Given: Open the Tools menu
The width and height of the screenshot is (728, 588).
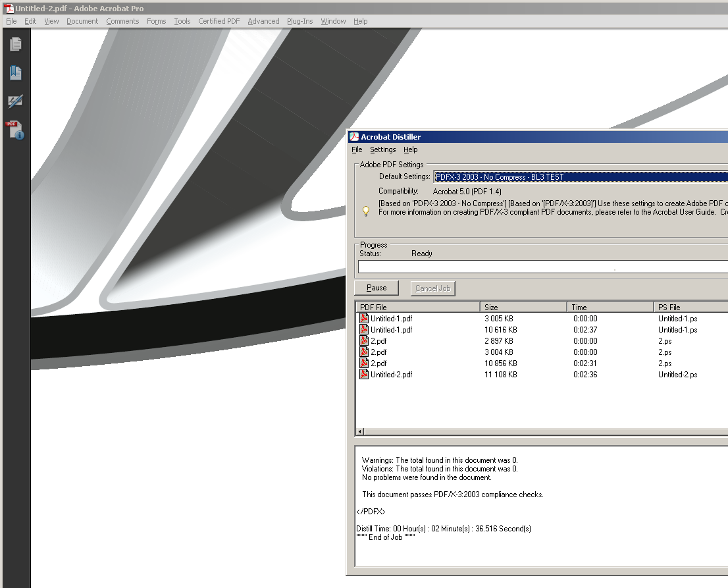Looking at the screenshot, I should 182,21.
